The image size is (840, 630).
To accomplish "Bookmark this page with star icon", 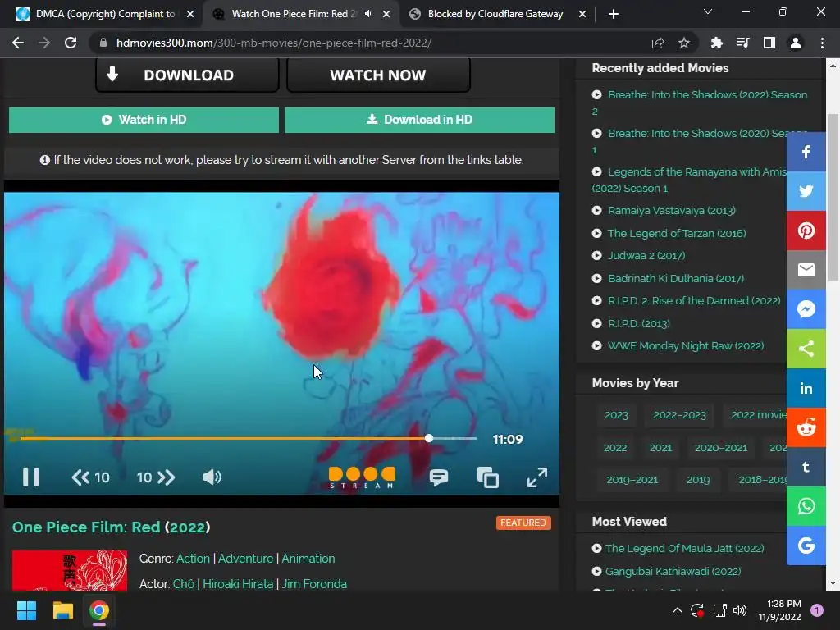I will 683,43.
